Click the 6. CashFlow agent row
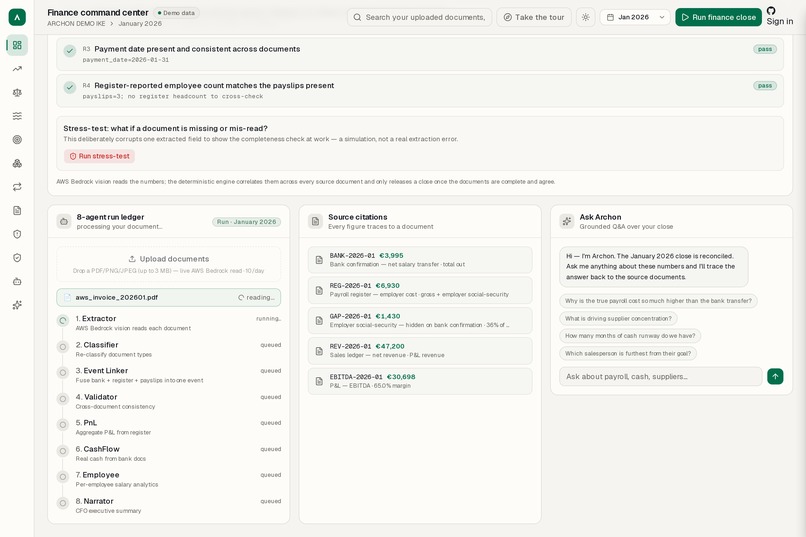This screenshot has height=537, width=806. tap(169, 453)
